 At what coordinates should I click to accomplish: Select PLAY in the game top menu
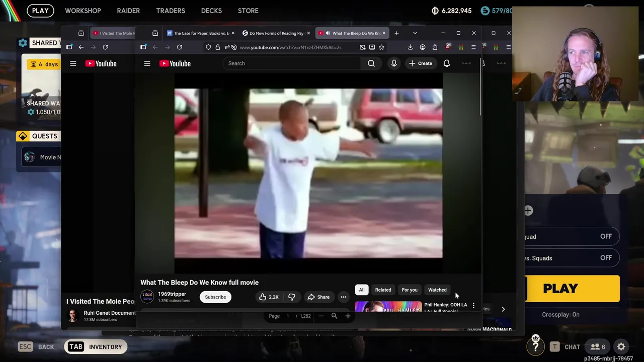[x=40, y=11]
